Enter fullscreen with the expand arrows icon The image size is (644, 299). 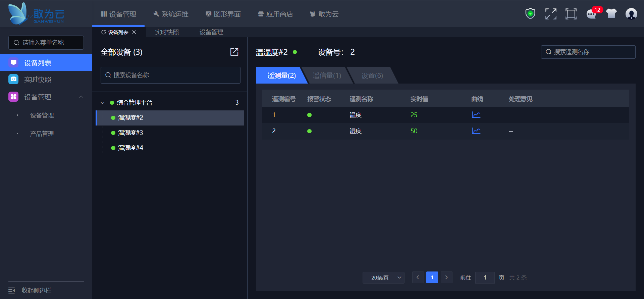coord(550,14)
